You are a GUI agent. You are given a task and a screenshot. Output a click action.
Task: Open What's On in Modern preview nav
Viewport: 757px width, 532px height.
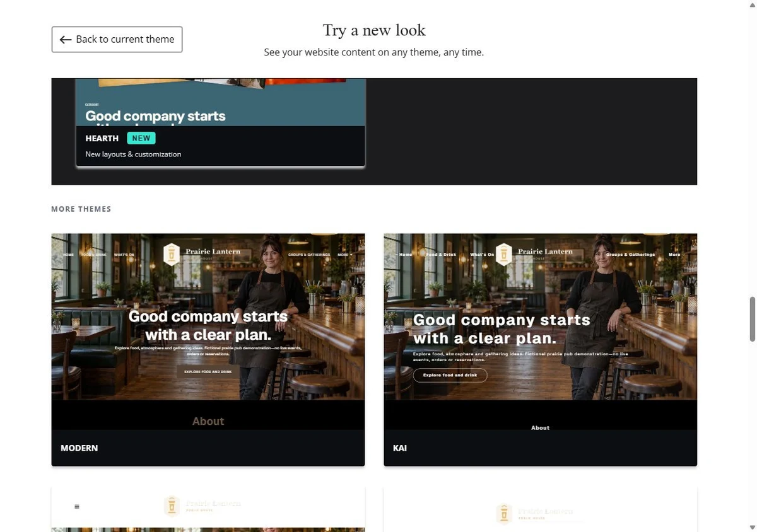pyautogui.click(x=124, y=255)
